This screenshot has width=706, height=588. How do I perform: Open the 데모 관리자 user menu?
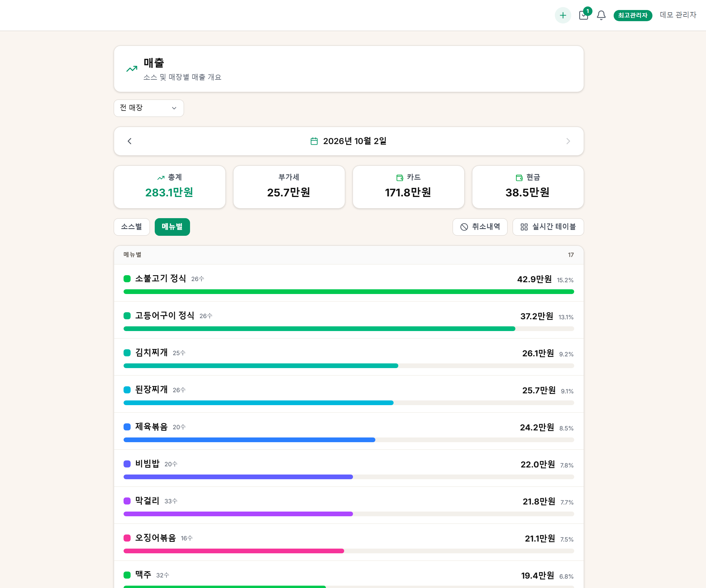(x=678, y=15)
